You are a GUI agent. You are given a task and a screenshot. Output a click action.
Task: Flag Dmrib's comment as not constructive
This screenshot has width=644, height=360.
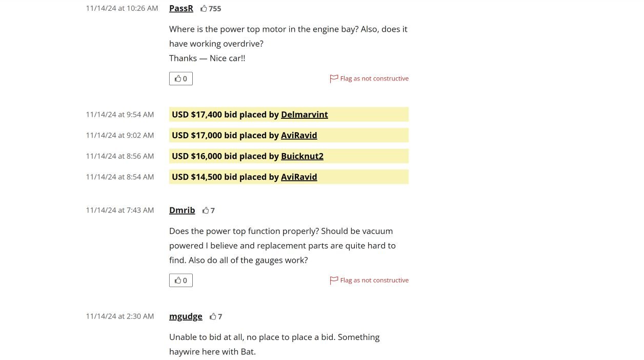tap(374, 280)
